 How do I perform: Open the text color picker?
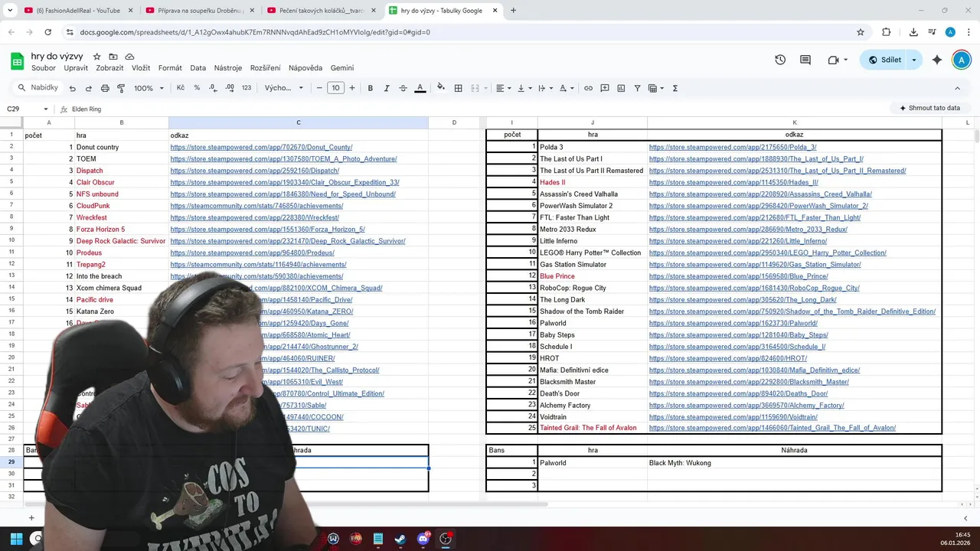420,88
